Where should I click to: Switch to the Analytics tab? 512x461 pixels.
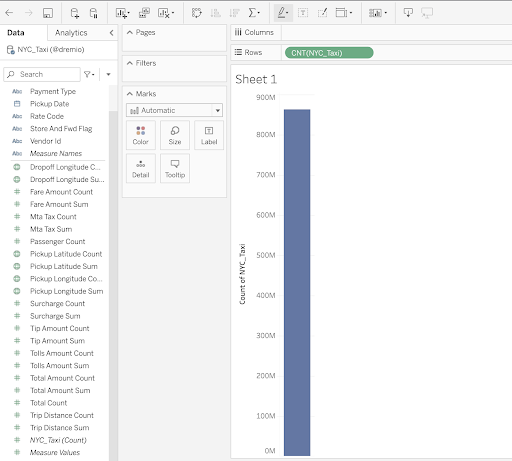point(71,33)
